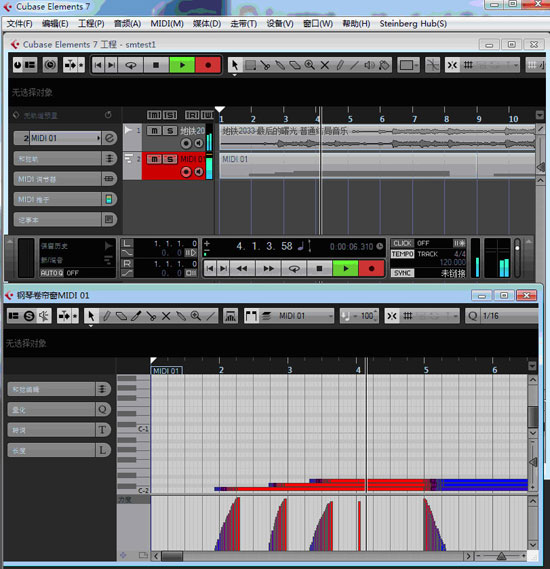The image size is (550, 569).
Task: Select the draw pencil tool in piano roll
Action: click(106, 316)
